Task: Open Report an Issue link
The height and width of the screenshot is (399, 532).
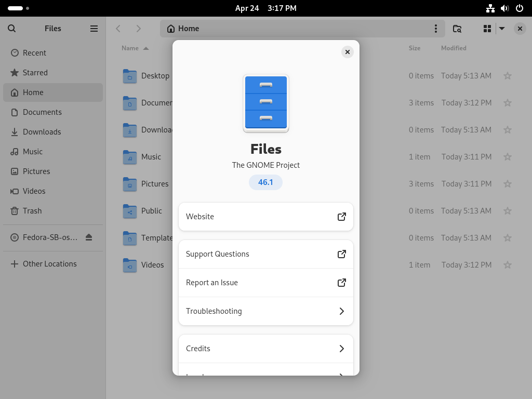Action: 266,283
